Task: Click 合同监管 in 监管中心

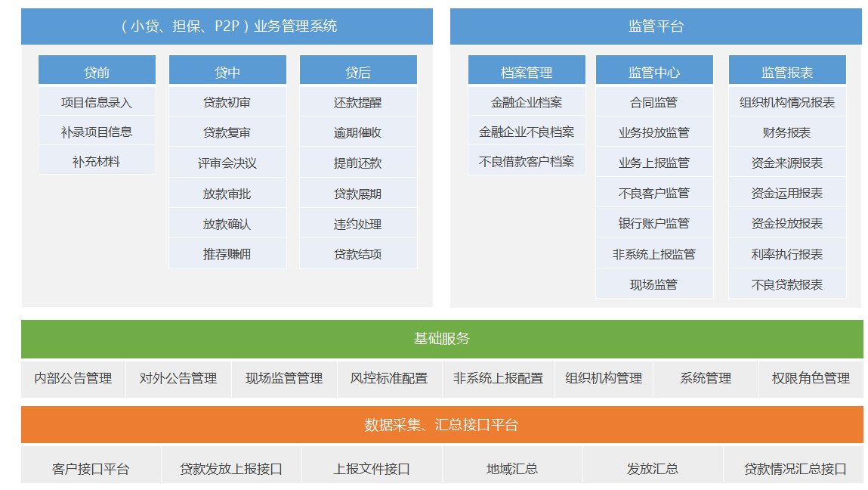Action: click(x=654, y=102)
